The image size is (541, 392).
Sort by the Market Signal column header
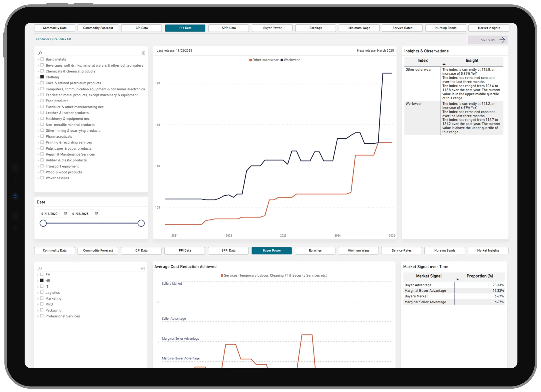[x=429, y=276]
